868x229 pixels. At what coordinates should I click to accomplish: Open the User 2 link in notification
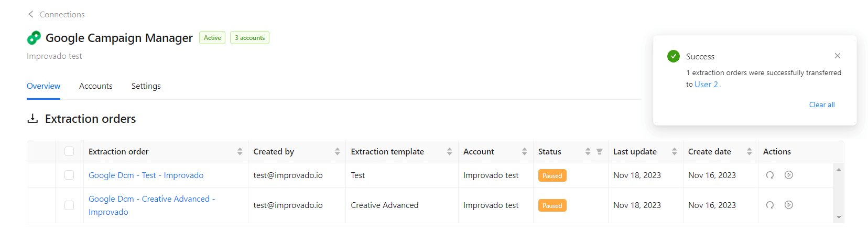click(x=706, y=84)
